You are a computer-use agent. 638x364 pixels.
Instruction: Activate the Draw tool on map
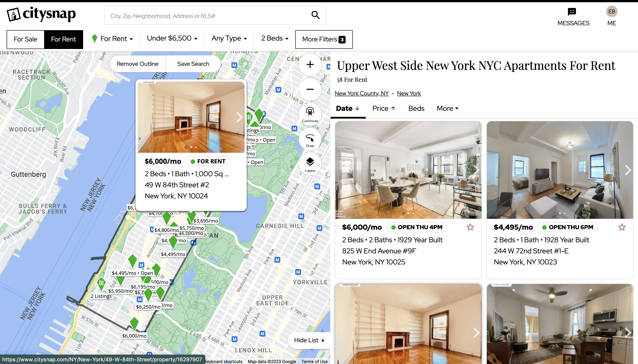click(310, 139)
